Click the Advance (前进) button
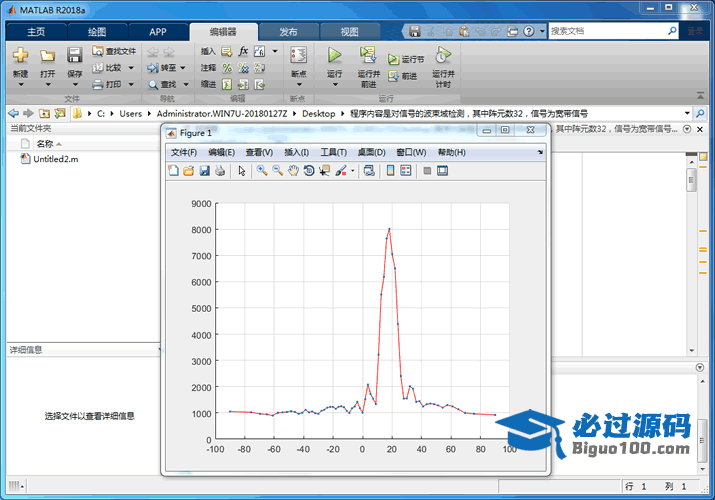 (x=403, y=76)
